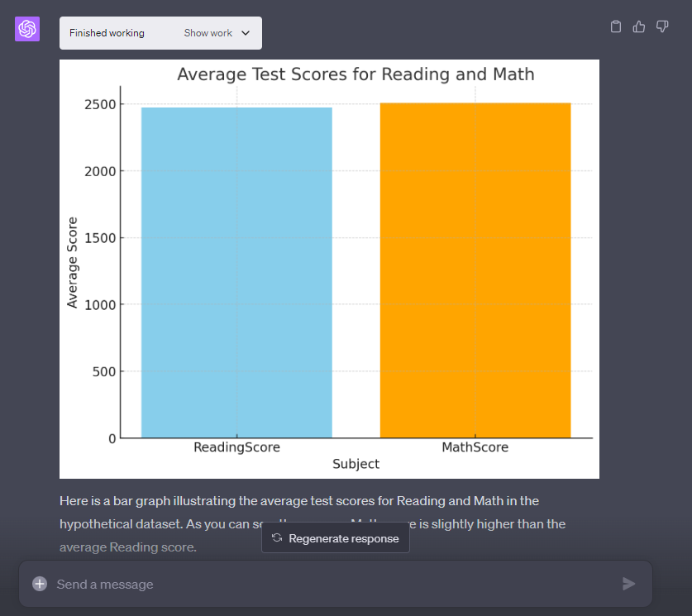Click the response paragraph below the chart
The image size is (692, 616).
pyautogui.click(x=299, y=501)
